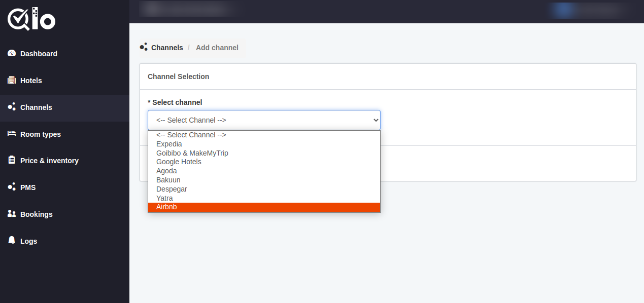Select the Channels sidebar icon
This screenshot has height=303, width=644.
12,107
